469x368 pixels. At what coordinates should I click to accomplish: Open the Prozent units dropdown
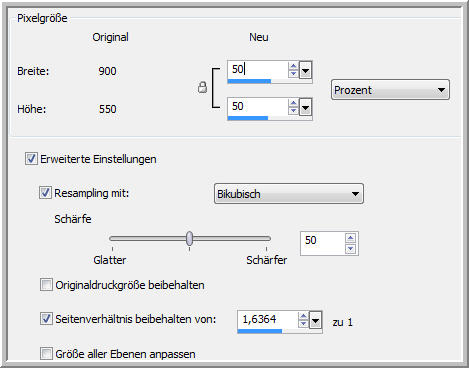[x=390, y=90]
